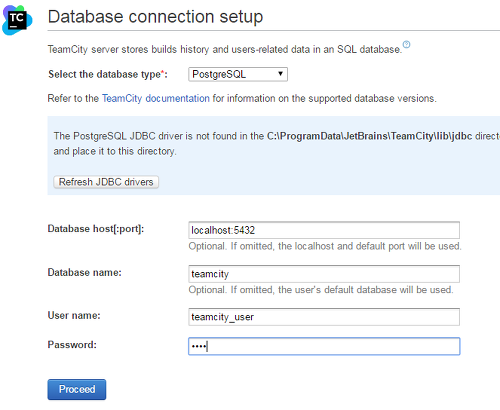The image size is (500, 410).
Task: Click hint 'the localhost and default port will be used'
Action: point(370,246)
